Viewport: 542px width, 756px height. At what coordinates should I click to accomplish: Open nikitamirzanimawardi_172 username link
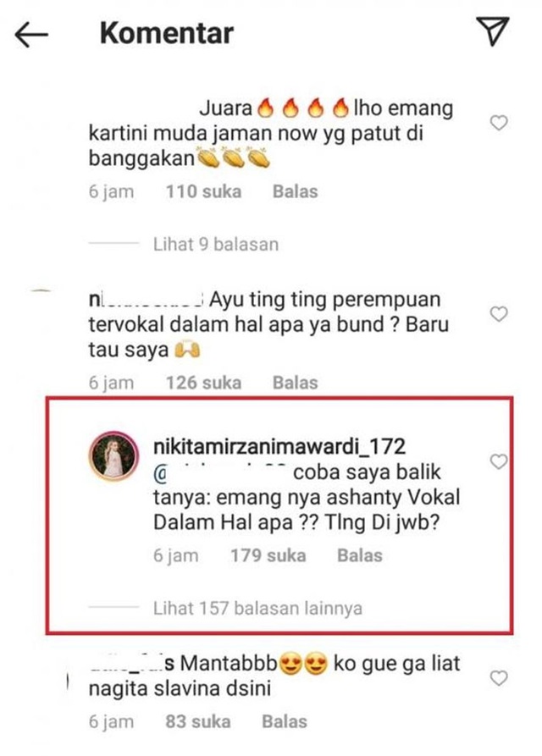tap(279, 447)
